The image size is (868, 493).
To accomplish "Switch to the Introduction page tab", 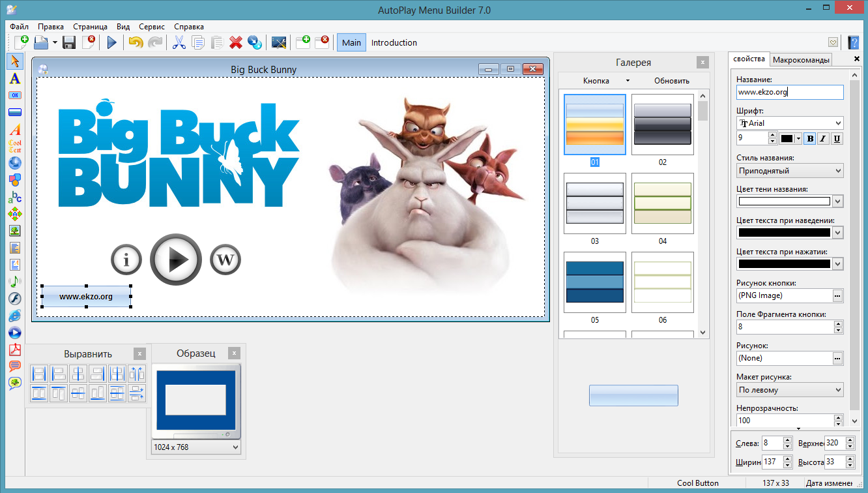I will (x=394, y=42).
